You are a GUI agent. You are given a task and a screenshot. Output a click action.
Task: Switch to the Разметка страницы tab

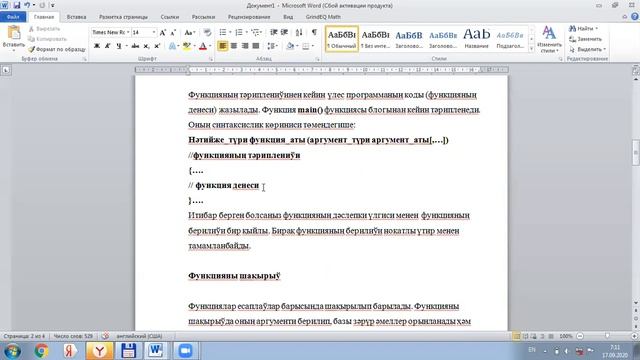coord(123,17)
